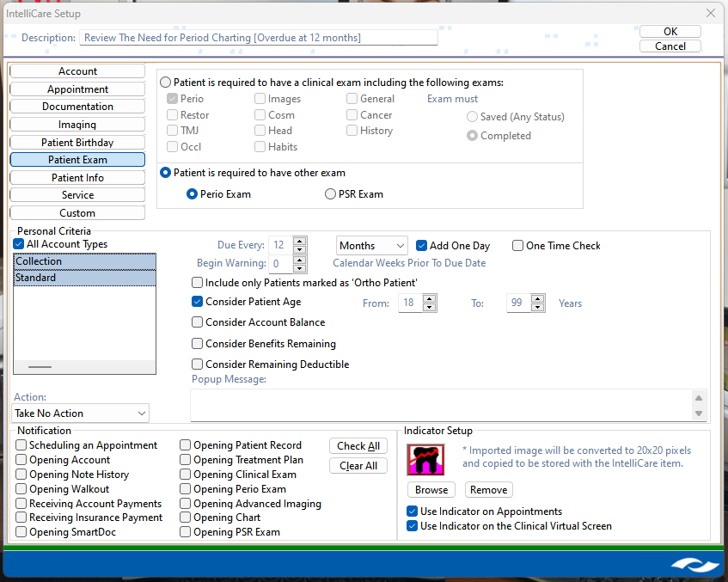This screenshot has height=582, width=728.
Task: Switch to the Patient Birthday category tab
Action: [77, 142]
